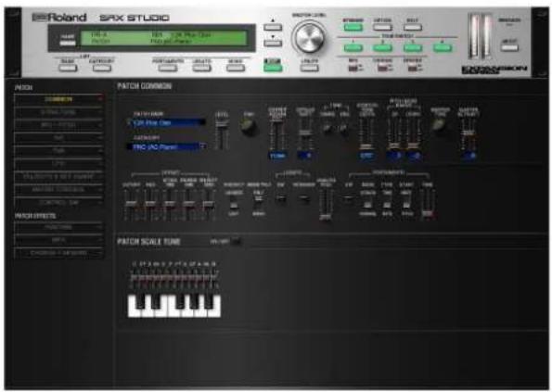
Task: Toggle the PORTAMENTO button on the top panel
Action: tap(168, 68)
